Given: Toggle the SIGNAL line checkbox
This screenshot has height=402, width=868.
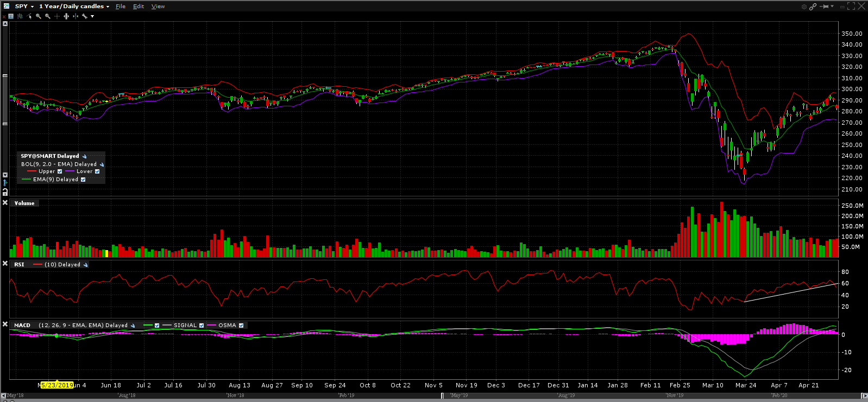Looking at the screenshot, I should [x=202, y=326].
